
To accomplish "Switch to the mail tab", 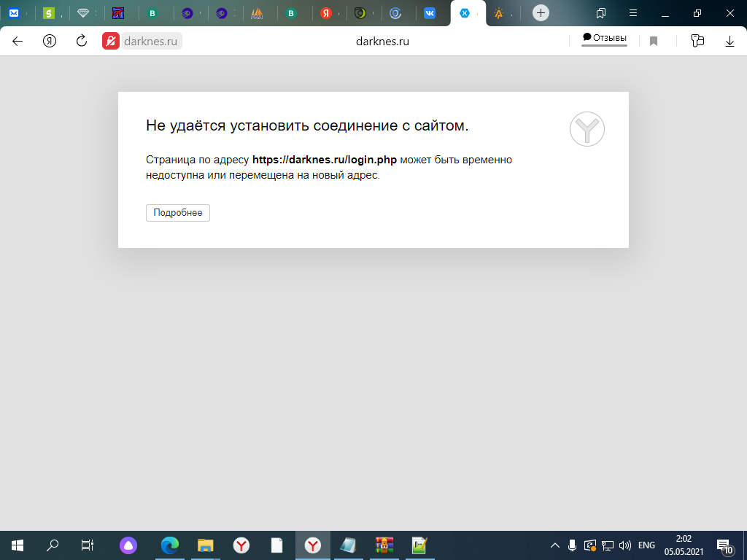I will coord(14,13).
